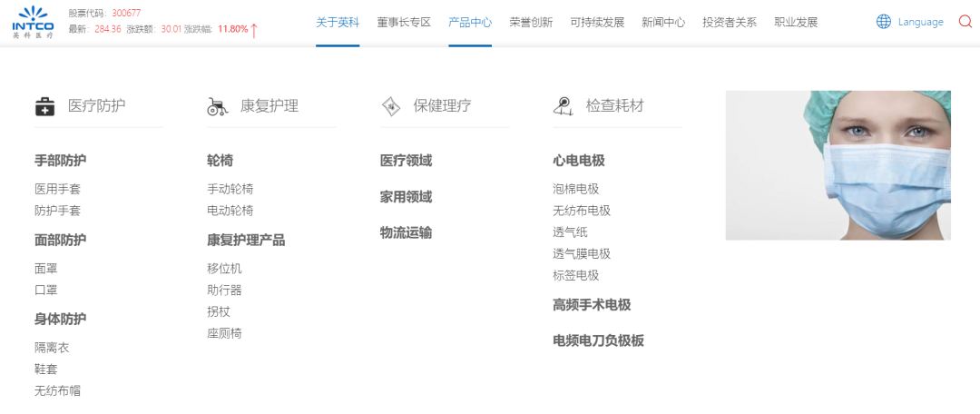Screen dimensions: 980x414
Task: Click the stethoscope icon beside 检查耗材
Action: pos(563,106)
